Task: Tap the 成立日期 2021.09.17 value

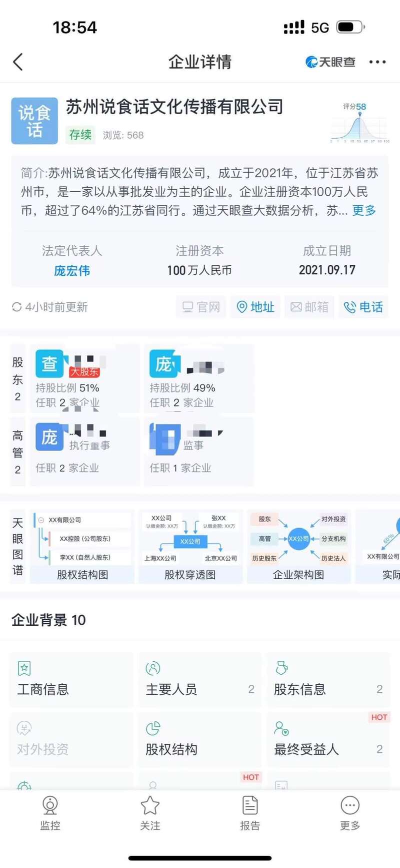Action: tap(327, 270)
